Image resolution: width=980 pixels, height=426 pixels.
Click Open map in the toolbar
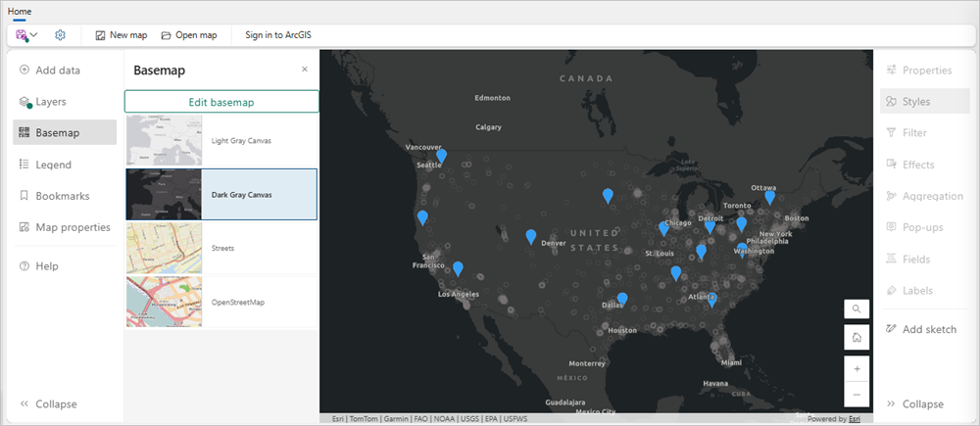pos(189,35)
